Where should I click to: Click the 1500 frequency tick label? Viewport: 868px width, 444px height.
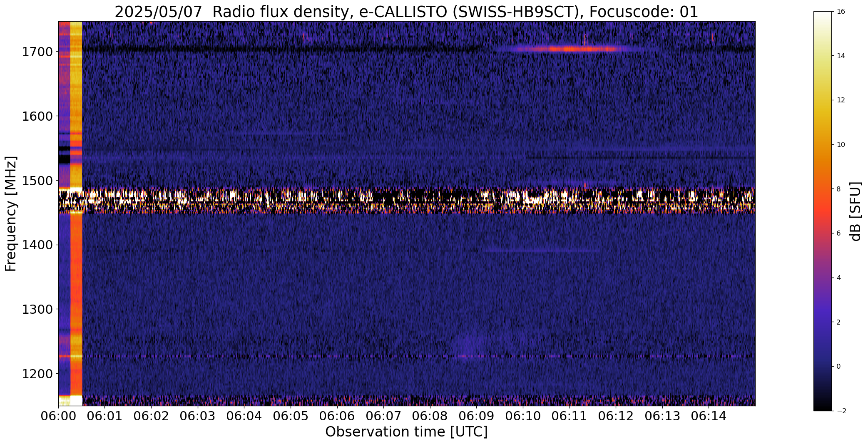[x=37, y=181]
